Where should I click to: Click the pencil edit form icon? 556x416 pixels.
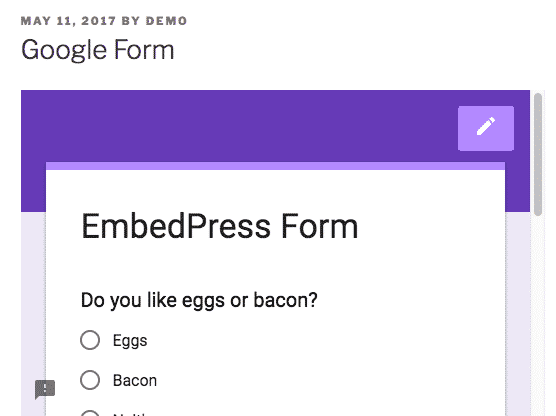(x=486, y=128)
